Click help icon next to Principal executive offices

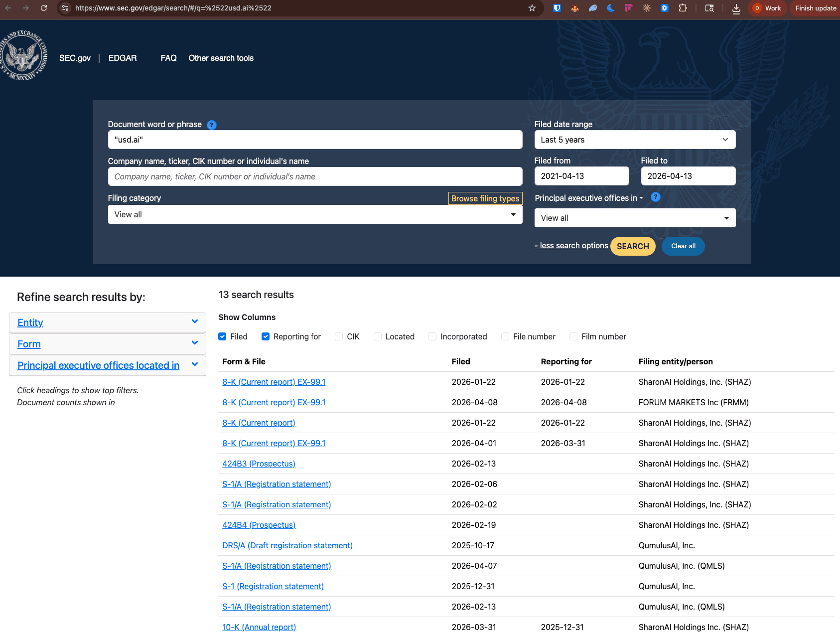coord(656,197)
